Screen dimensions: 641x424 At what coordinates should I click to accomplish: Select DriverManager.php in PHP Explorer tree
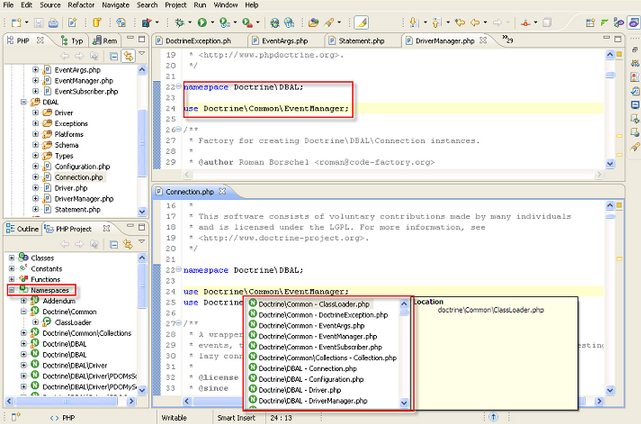click(84, 199)
